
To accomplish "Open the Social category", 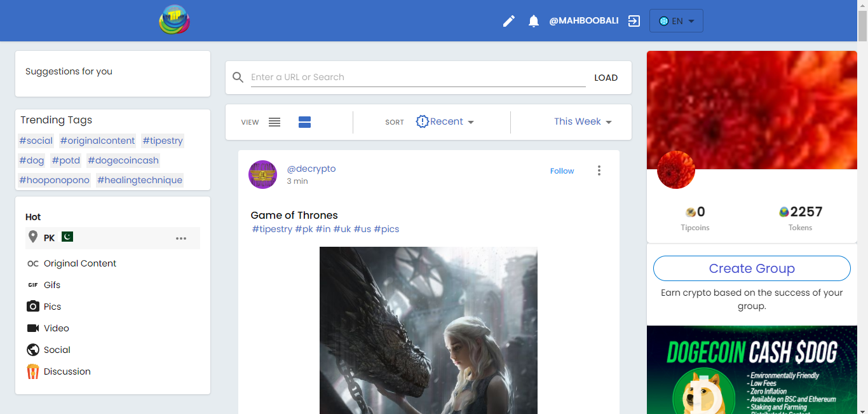I will (x=57, y=350).
